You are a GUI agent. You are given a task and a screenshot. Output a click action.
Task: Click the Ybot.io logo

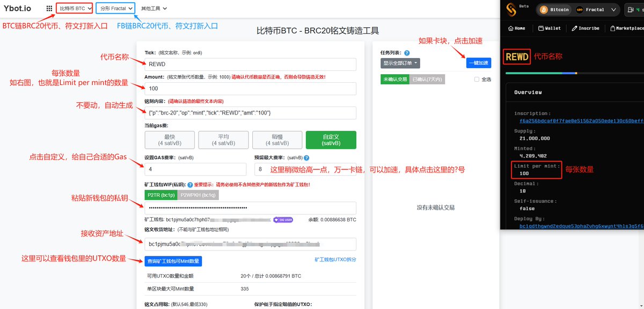pos(18,8)
